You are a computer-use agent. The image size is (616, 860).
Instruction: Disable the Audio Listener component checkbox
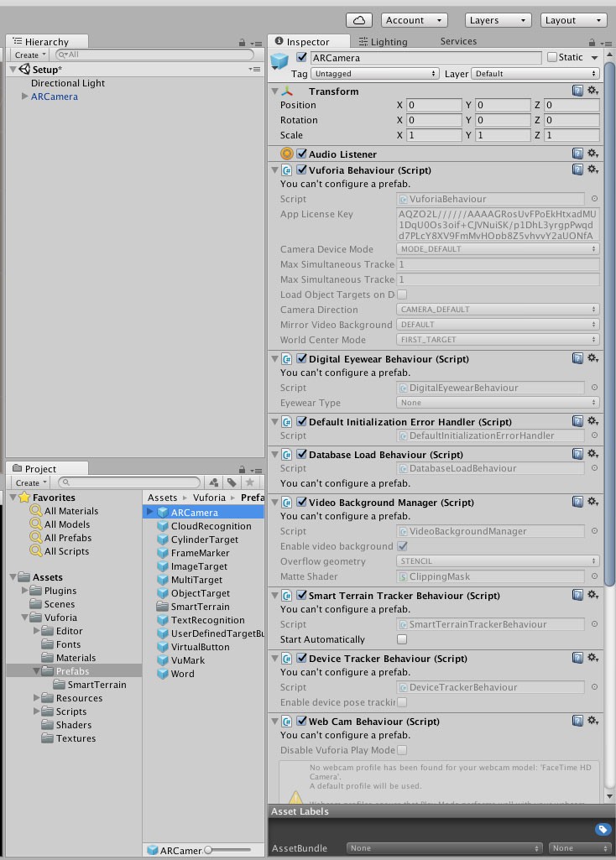(x=301, y=154)
